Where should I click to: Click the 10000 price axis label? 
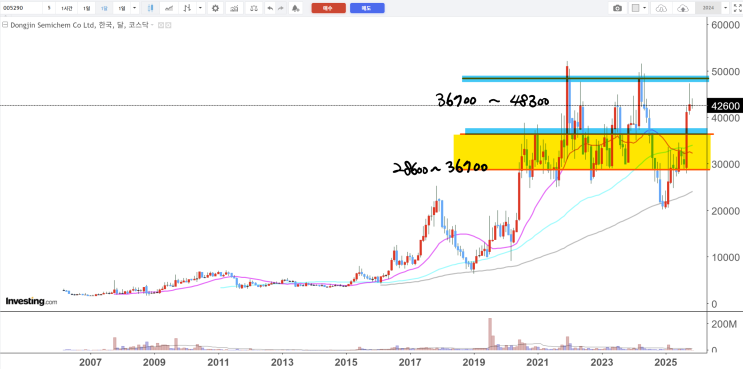click(726, 257)
